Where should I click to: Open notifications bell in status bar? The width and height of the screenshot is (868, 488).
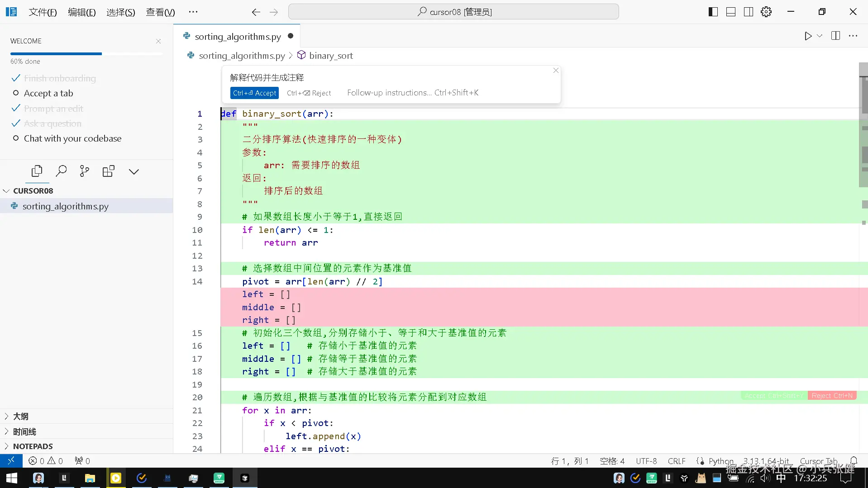(854, 461)
